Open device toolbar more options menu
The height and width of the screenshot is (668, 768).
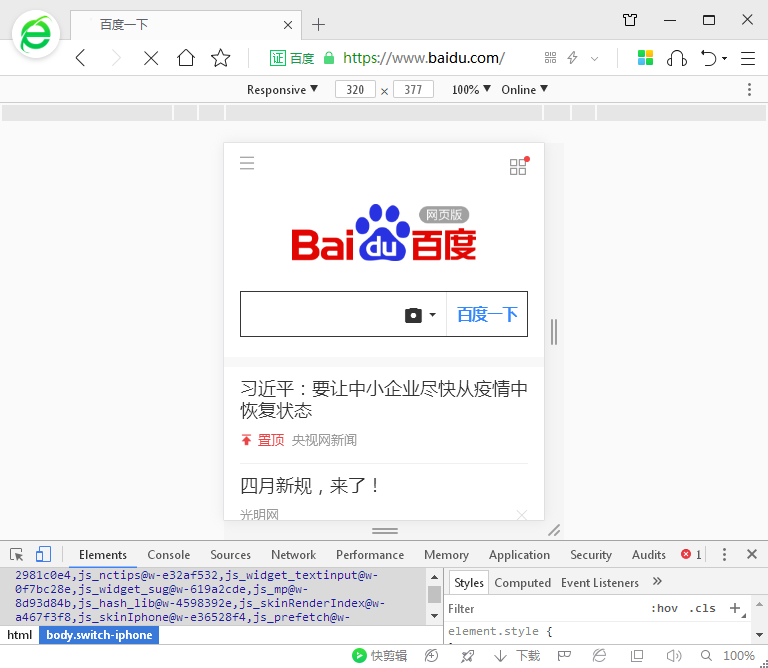pyautogui.click(x=749, y=90)
